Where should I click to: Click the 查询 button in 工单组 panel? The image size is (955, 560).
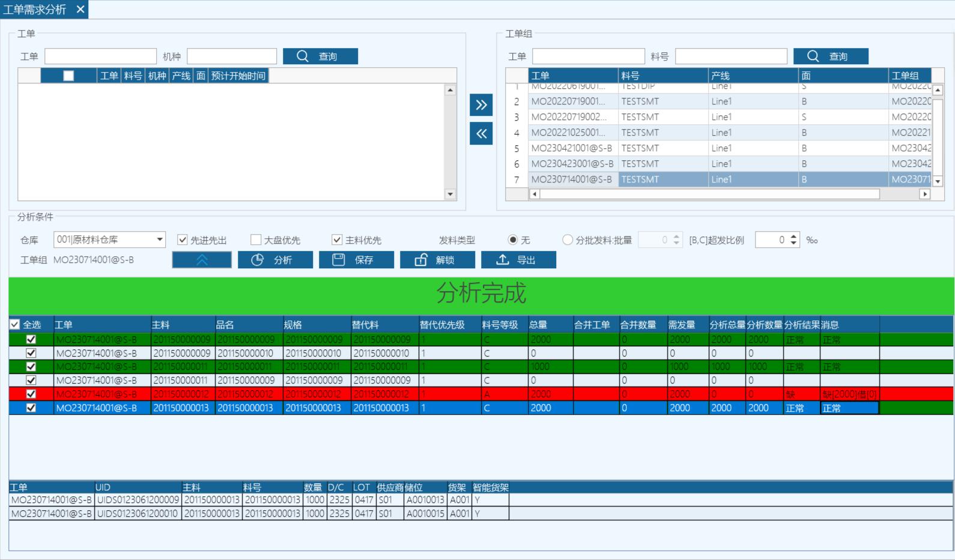[x=831, y=56]
